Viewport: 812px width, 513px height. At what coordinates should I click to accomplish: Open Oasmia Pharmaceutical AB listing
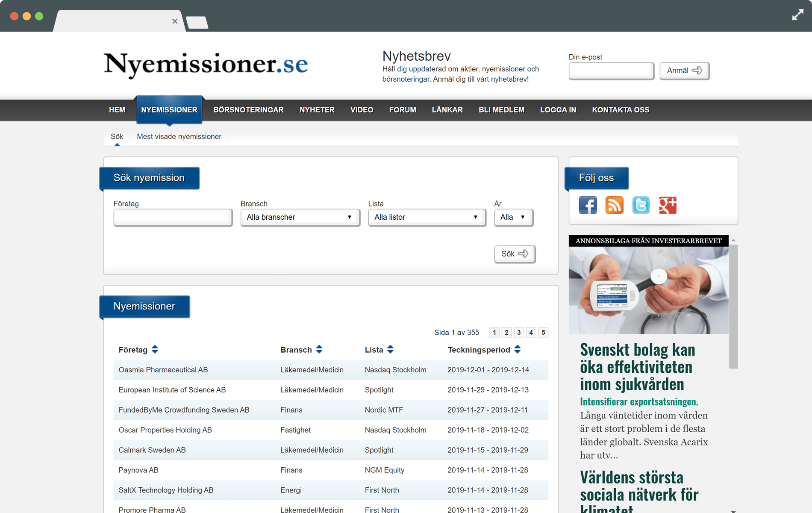coord(163,370)
